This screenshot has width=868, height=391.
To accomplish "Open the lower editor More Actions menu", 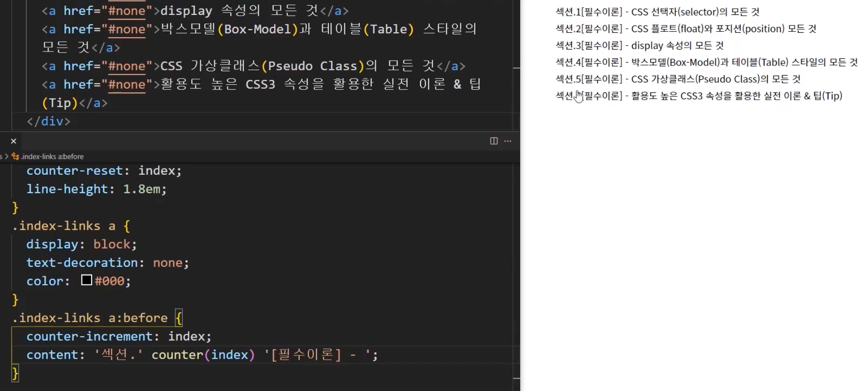I will [508, 141].
